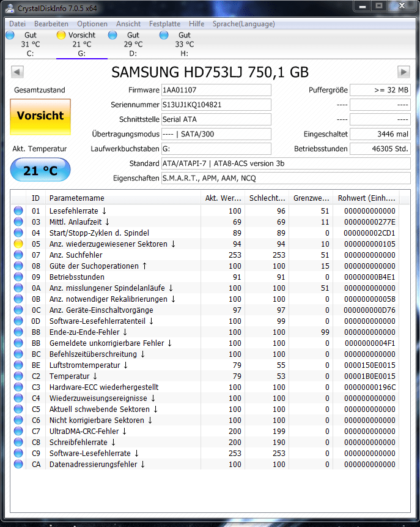The image size is (420, 527).
Task: Open the Sprache(Language) menu
Action: pos(244,24)
